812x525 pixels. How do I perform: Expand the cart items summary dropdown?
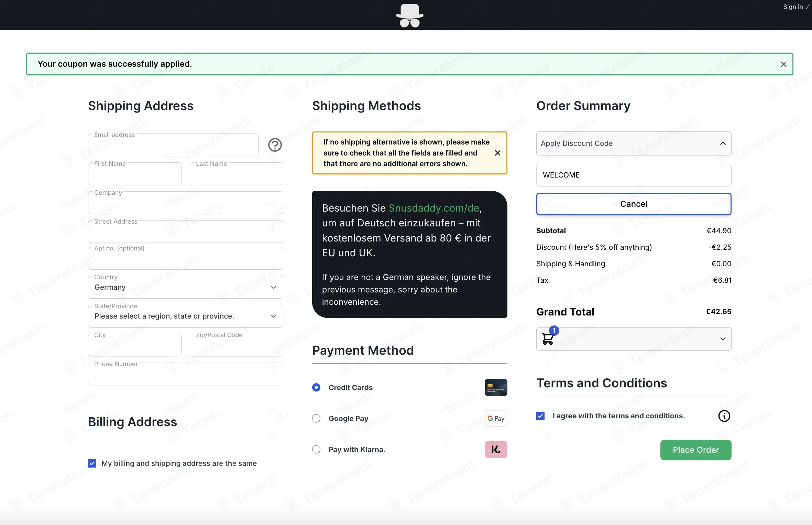click(634, 339)
